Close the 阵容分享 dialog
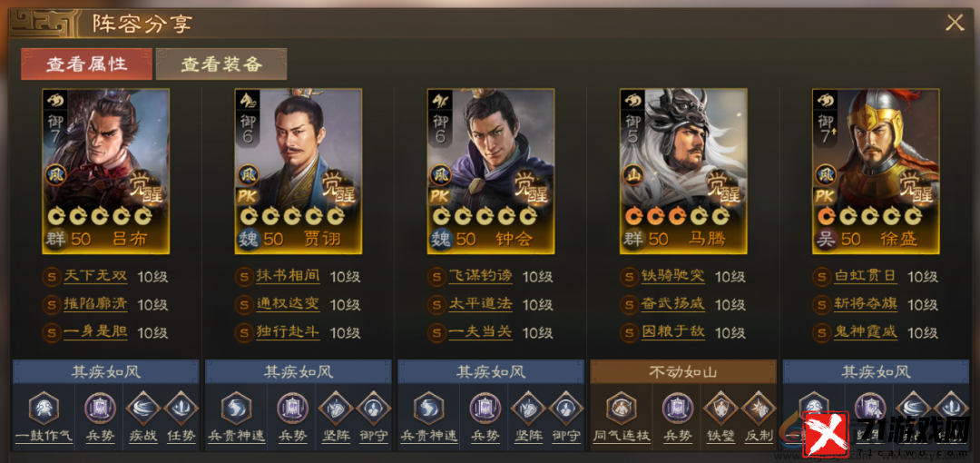 [955, 24]
